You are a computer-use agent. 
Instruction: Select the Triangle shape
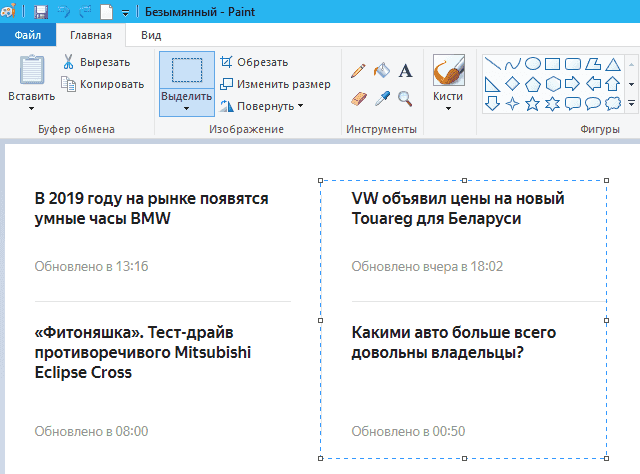(x=613, y=64)
